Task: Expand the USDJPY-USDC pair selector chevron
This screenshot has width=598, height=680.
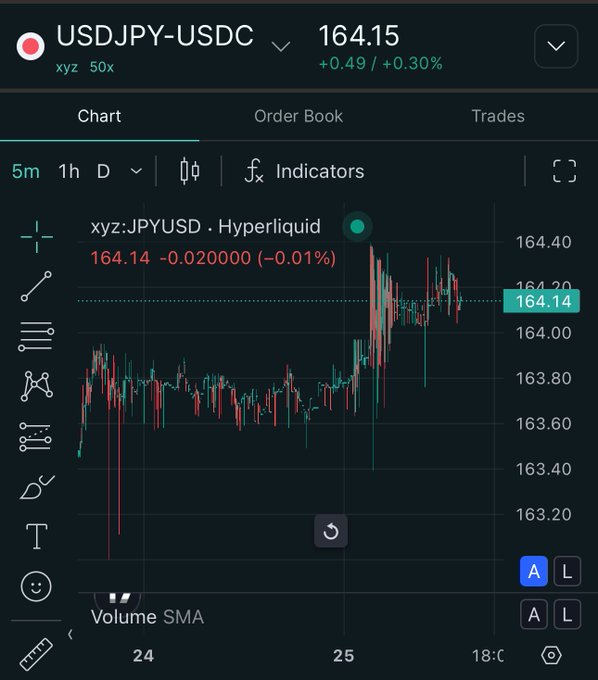Action: coord(281,46)
